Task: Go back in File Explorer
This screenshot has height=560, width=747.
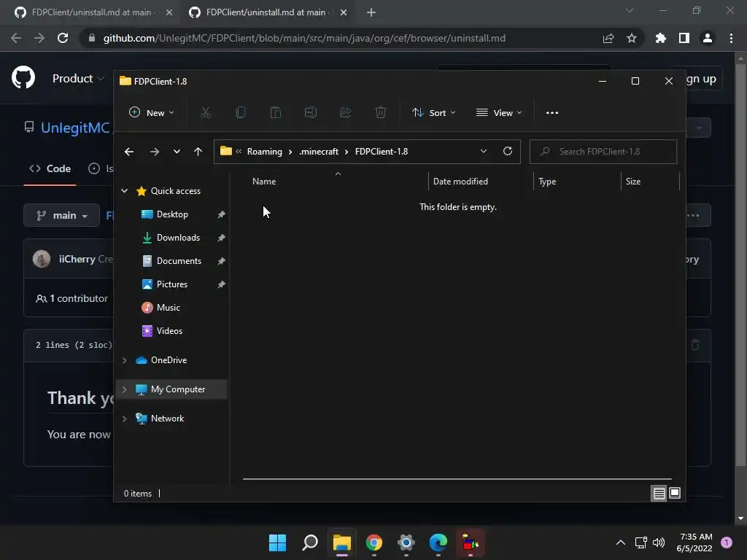Action: pyautogui.click(x=129, y=152)
